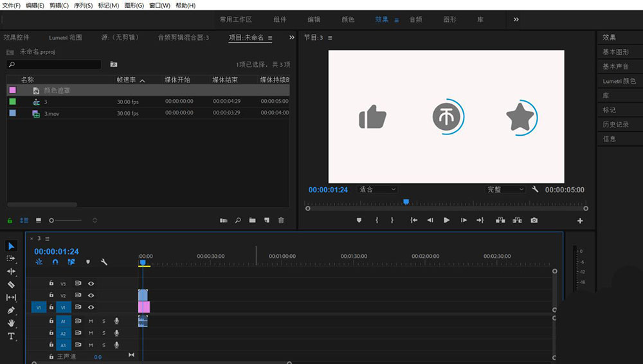This screenshot has width=643, height=364.
Task: Select the Pen tool
Action: tap(11, 310)
